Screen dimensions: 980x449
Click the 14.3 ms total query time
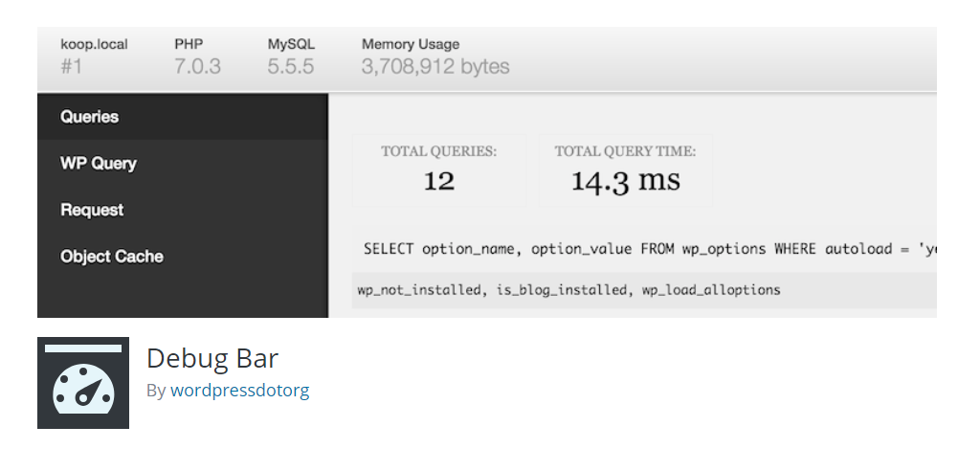point(625,181)
